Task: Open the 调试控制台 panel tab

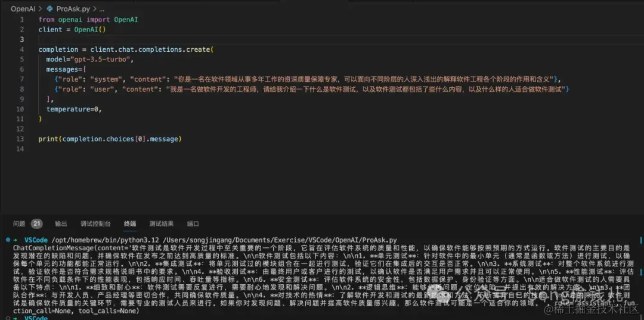Action: pos(95,223)
